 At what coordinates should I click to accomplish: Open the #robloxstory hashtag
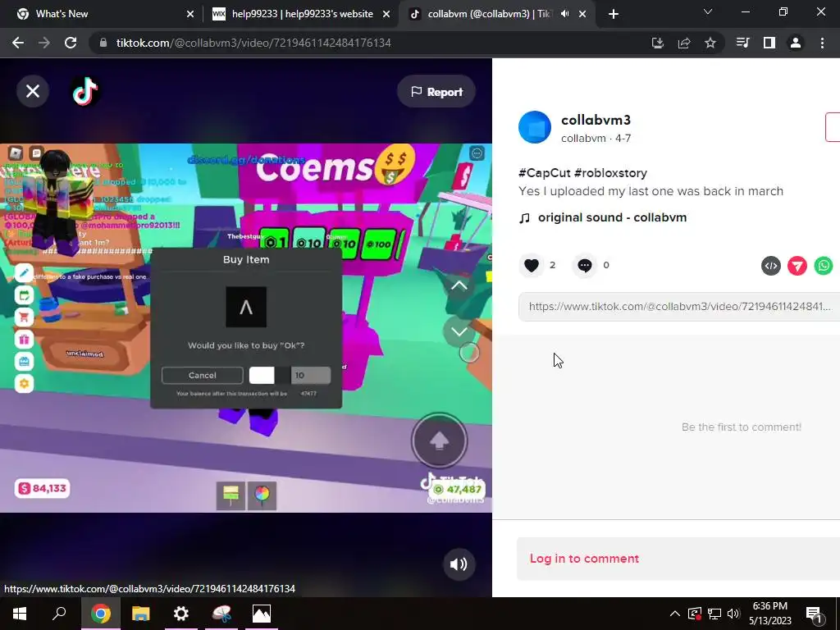pyautogui.click(x=610, y=173)
